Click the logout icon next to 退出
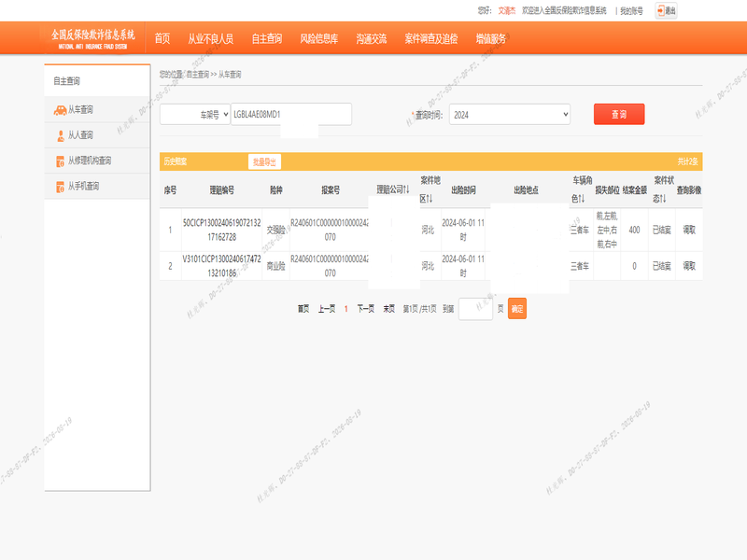The image size is (747, 560). pyautogui.click(x=661, y=10)
